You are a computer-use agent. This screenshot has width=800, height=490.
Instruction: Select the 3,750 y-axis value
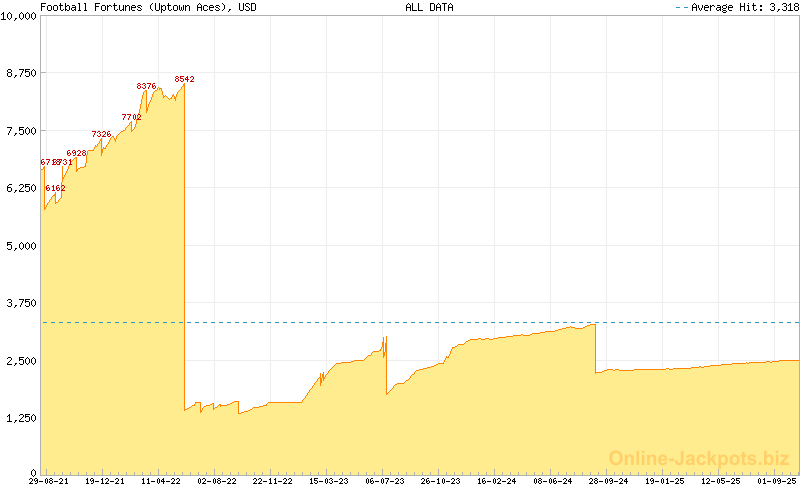pyautogui.click(x=20, y=303)
